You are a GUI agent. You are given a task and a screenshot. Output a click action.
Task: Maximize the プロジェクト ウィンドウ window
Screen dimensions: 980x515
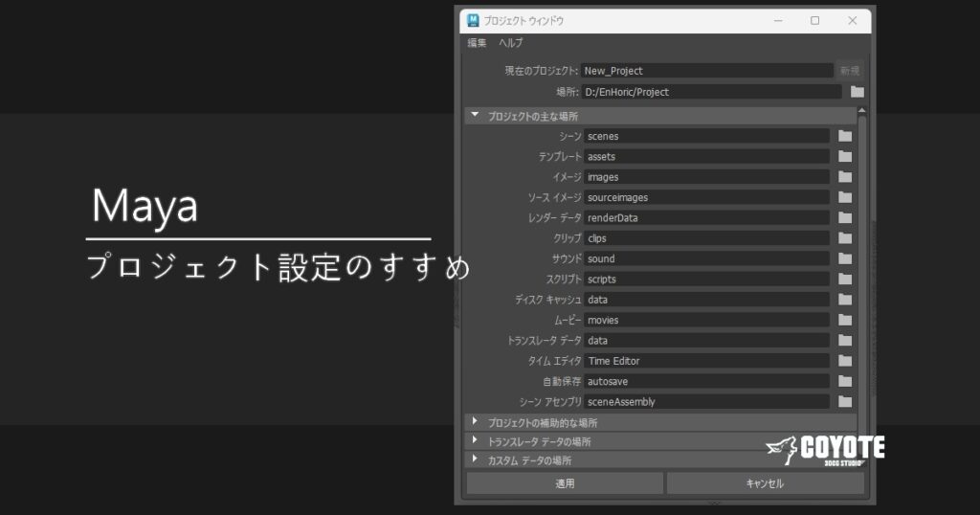(815, 21)
